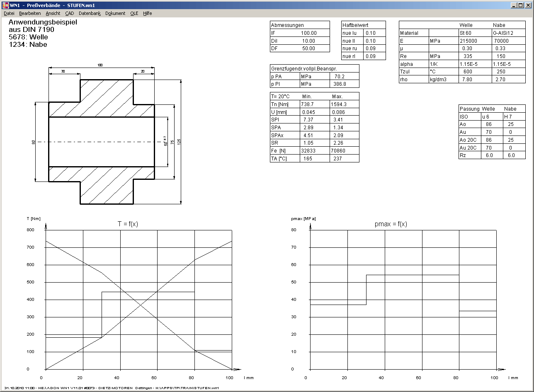Open the Datei menu
The height and width of the screenshot is (392, 534).
tap(9, 13)
